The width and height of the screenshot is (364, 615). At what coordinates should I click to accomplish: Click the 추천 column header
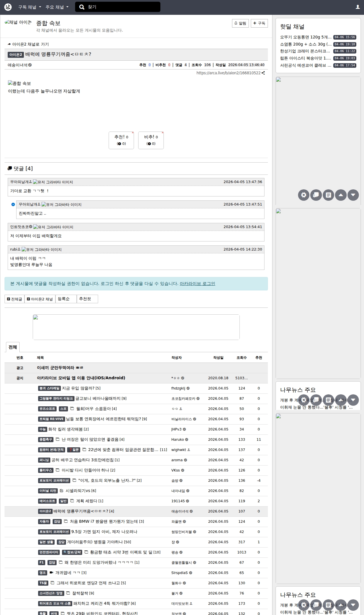tap(259, 358)
